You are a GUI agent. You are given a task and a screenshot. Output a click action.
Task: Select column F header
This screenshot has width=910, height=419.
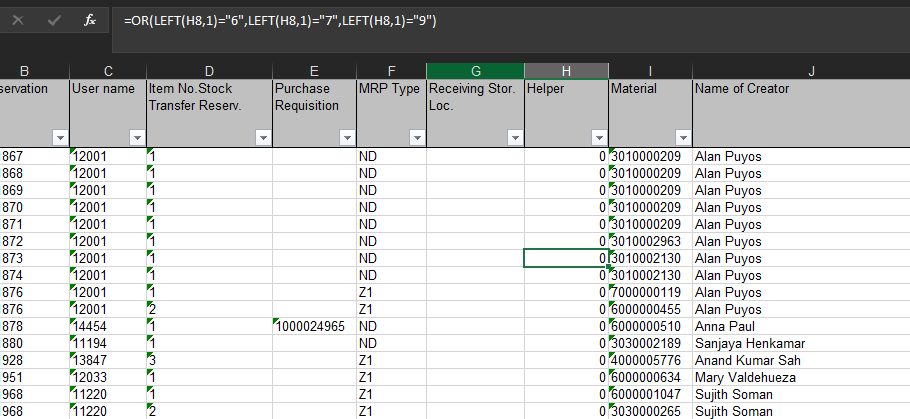391,71
